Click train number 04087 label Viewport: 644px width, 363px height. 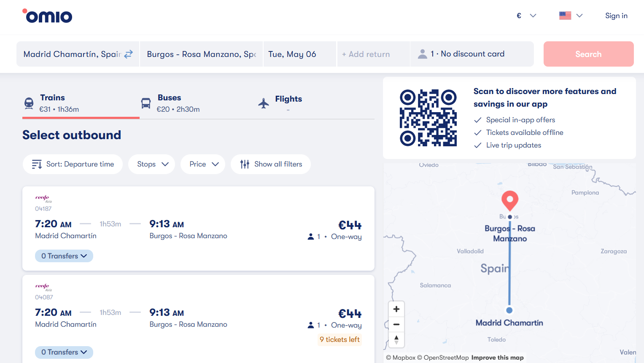pos(44,297)
